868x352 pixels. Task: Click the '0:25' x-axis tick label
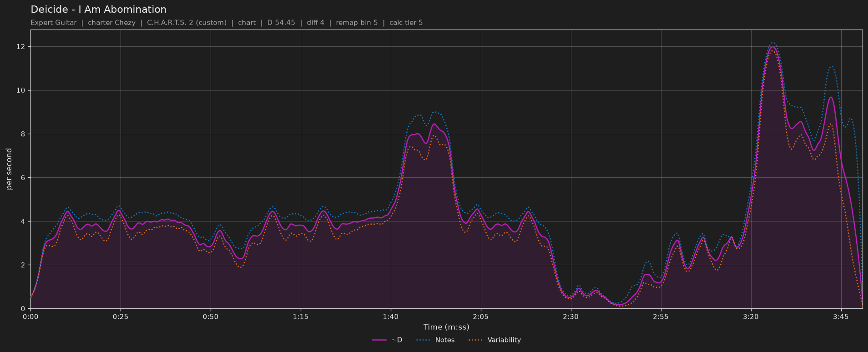[x=121, y=317]
